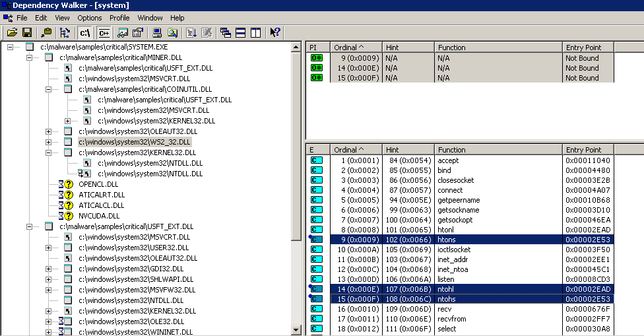Click the Copy toolbar icon
This screenshot has width=644, height=336.
pos(46,33)
